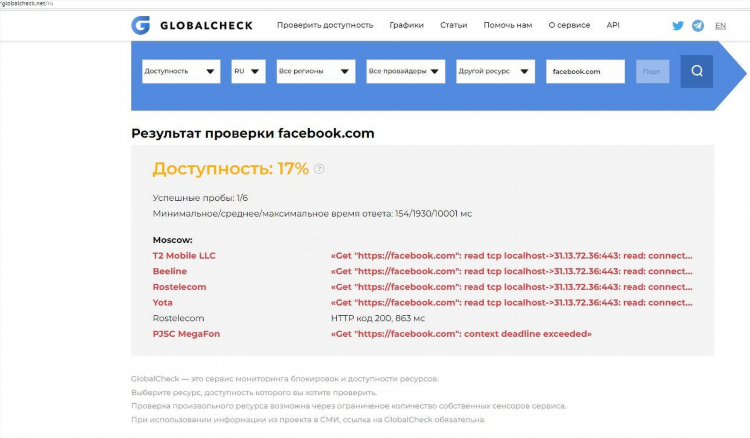Click the red Rostelecom provider entry
This screenshot has width=750, height=438.
tap(179, 287)
